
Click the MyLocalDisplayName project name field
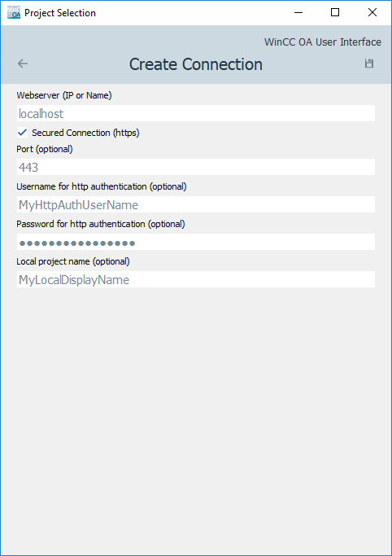(x=196, y=279)
